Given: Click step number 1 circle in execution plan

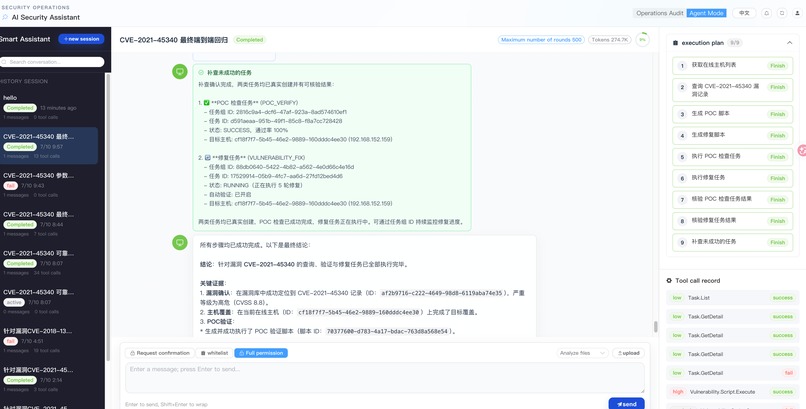Looking at the screenshot, I should click(682, 66).
